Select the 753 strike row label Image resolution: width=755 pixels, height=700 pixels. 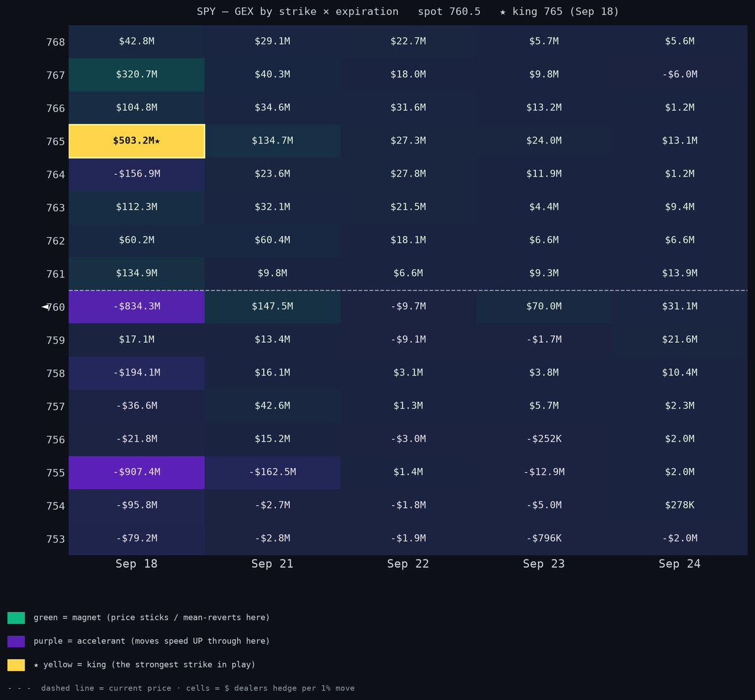pos(55,540)
